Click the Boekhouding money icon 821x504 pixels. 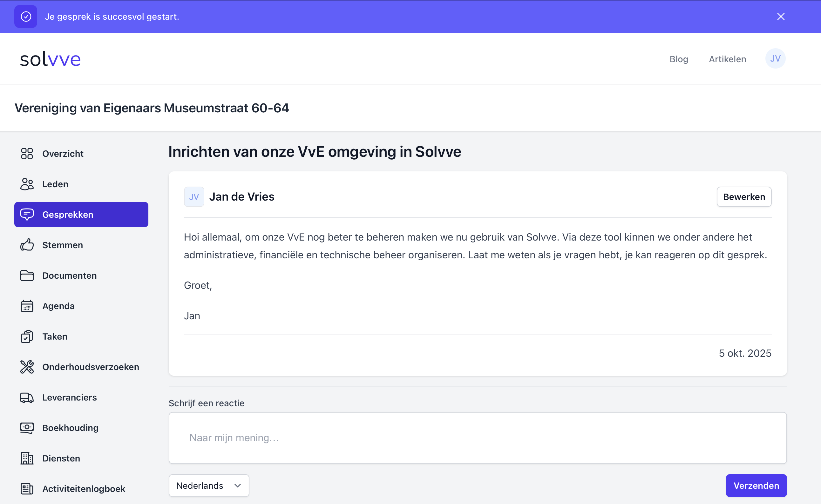pos(27,428)
